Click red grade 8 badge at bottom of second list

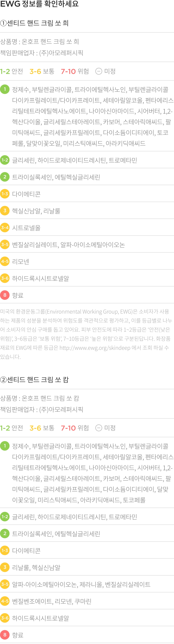(x=5, y=635)
